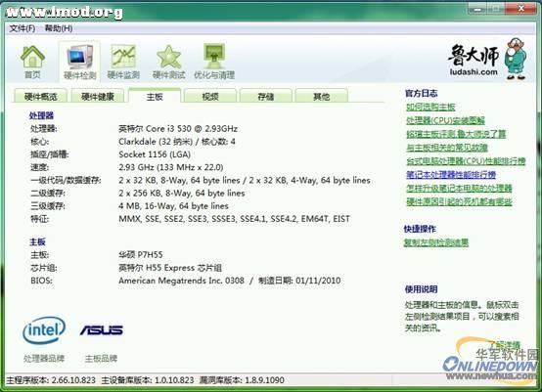This screenshot has height=392, width=542.
Task: Click the 2 x 256 KB L2 cache value
Action: (181, 193)
